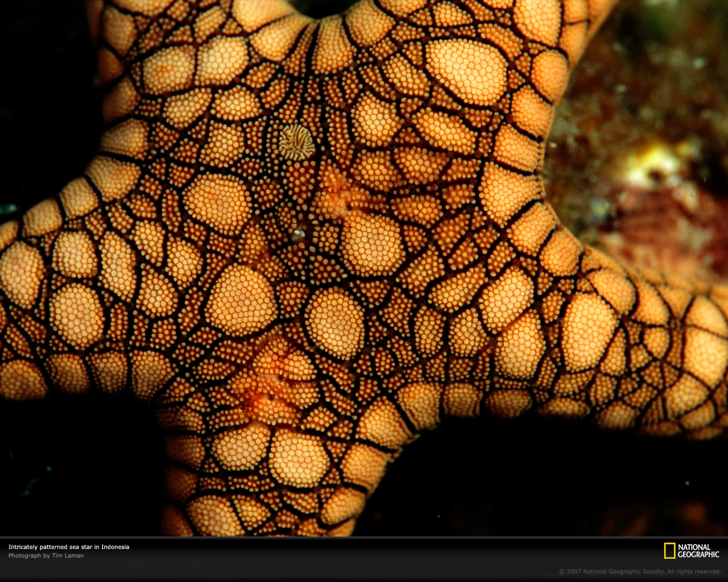Screen dimensions: 728x582
Task: Click the yellow National Geographic rectangle logo
Action: click(x=669, y=551)
